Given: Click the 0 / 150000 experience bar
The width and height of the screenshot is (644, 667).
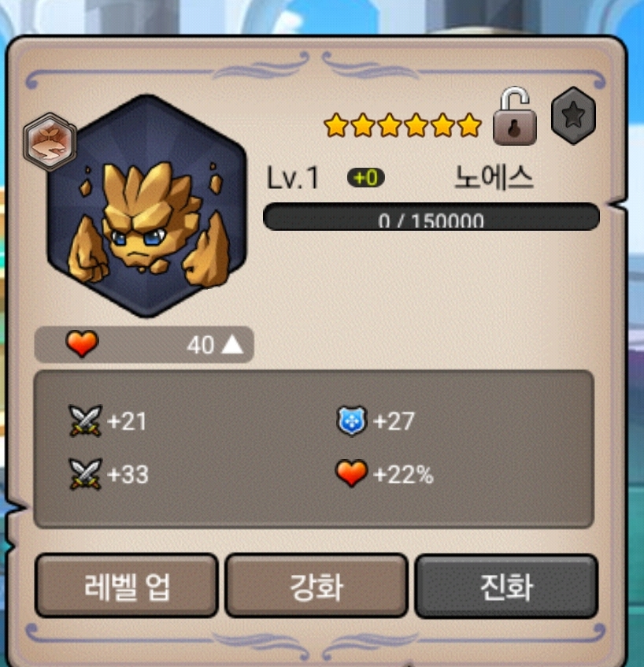Looking at the screenshot, I should point(431,217).
